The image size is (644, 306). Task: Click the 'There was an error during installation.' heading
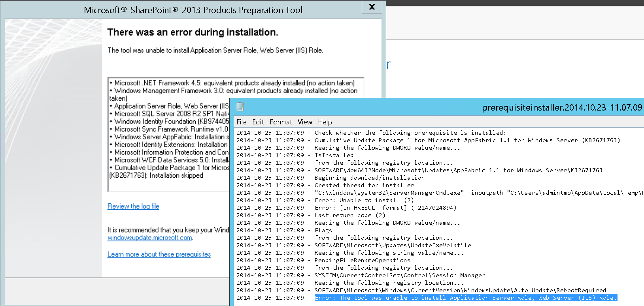tap(193, 32)
